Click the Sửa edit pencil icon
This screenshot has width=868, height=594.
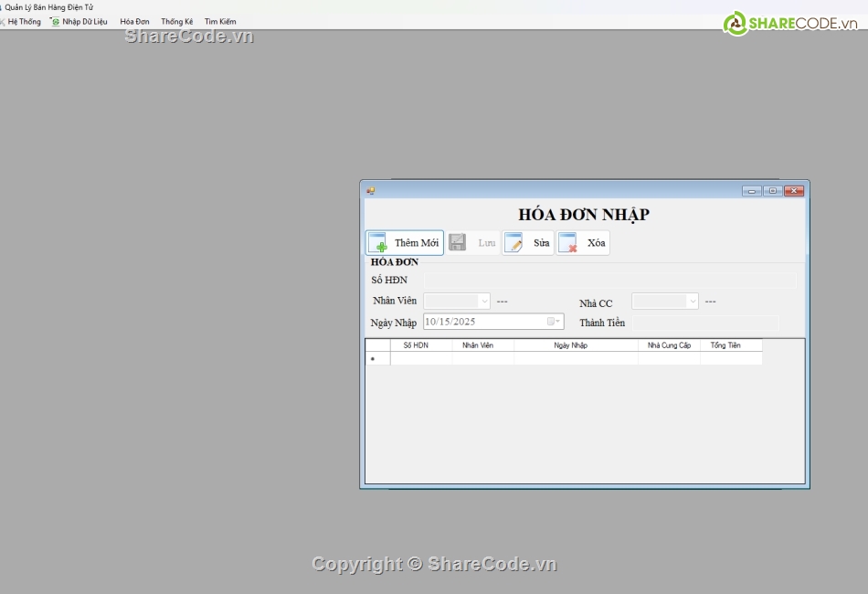[x=513, y=243]
